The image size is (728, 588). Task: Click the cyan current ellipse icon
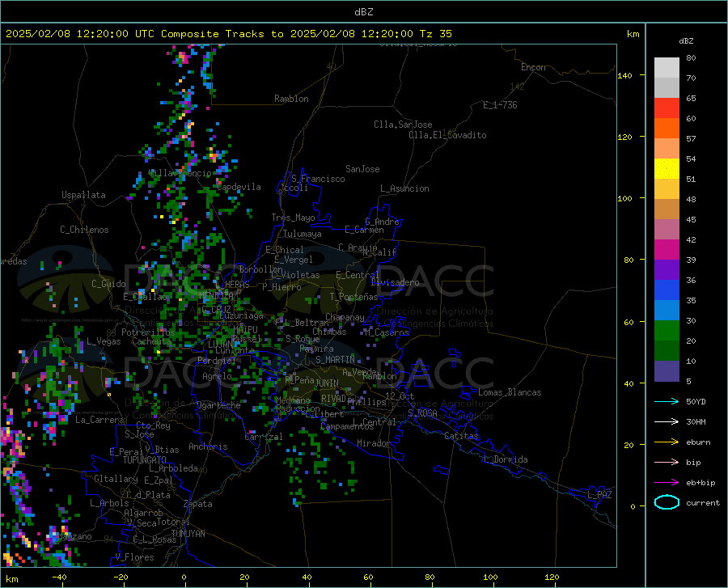click(667, 502)
